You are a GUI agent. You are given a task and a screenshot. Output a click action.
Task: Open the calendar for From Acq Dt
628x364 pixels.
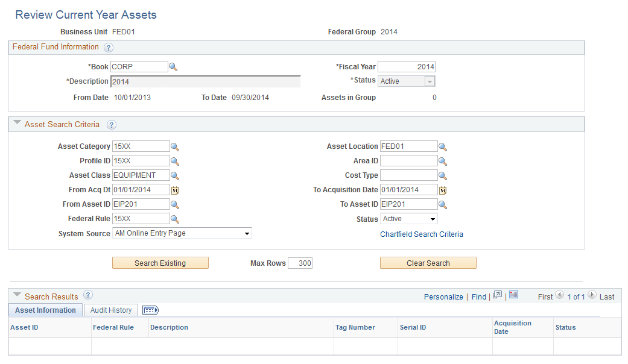point(176,189)
